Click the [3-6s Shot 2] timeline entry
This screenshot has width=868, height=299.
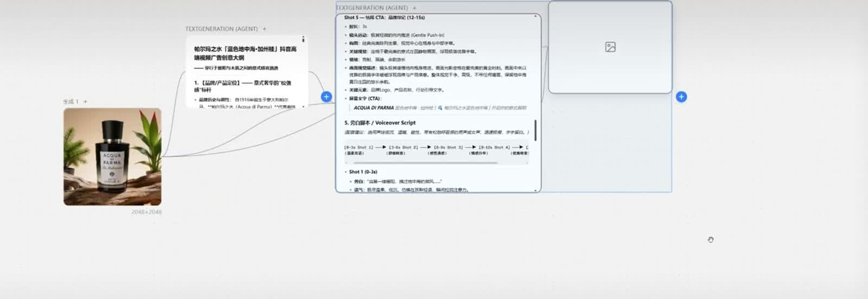(404, 147)
